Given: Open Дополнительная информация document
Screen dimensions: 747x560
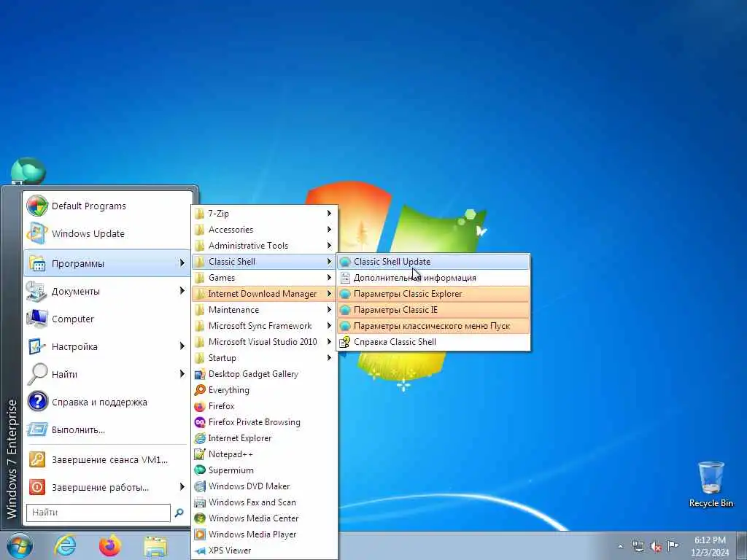Looking at the screenshot, I should pos(433,278).
